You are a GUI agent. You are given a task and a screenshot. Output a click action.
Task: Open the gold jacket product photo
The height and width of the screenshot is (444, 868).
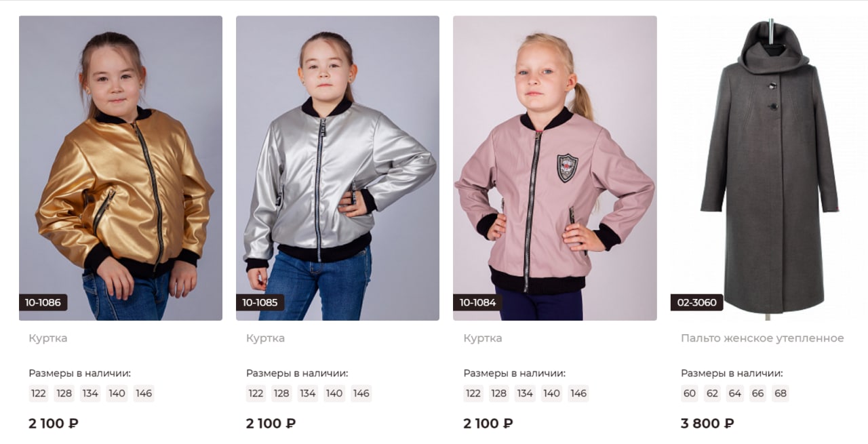(121, 168)
